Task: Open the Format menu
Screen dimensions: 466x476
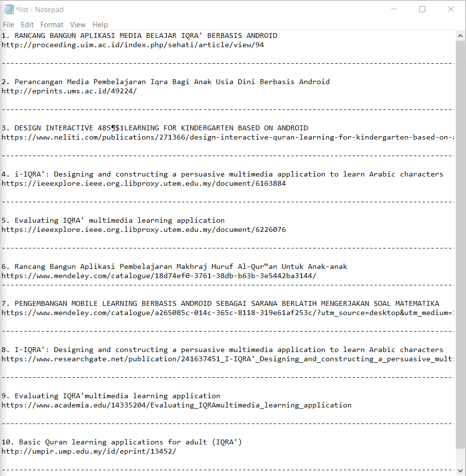Action: [x=52, y=25]
